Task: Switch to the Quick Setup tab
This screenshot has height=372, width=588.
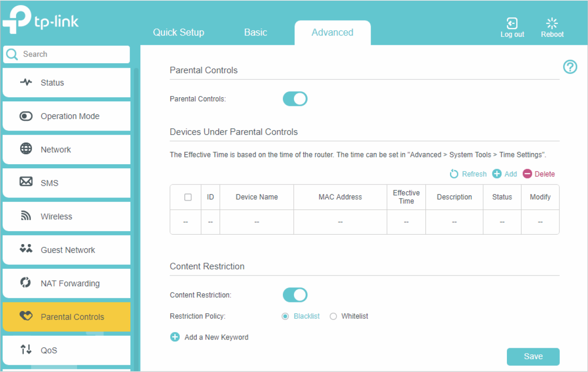Action: click(178, 32)
